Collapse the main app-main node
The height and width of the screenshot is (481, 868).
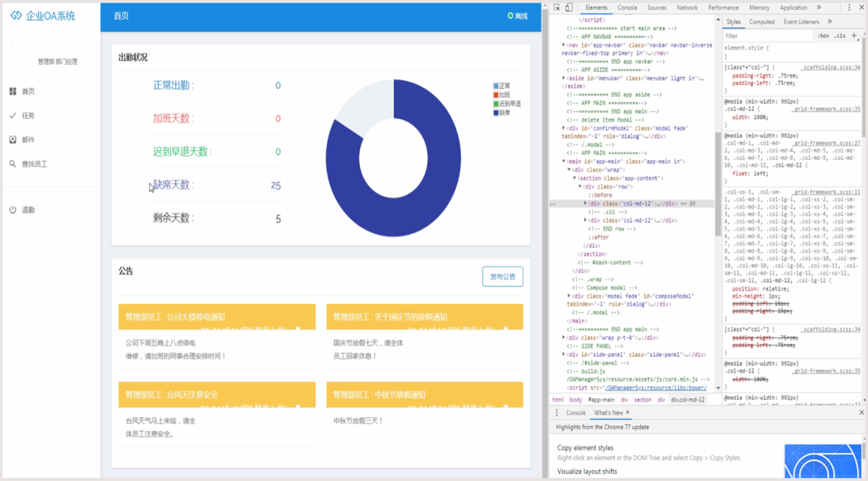[564, 162]
